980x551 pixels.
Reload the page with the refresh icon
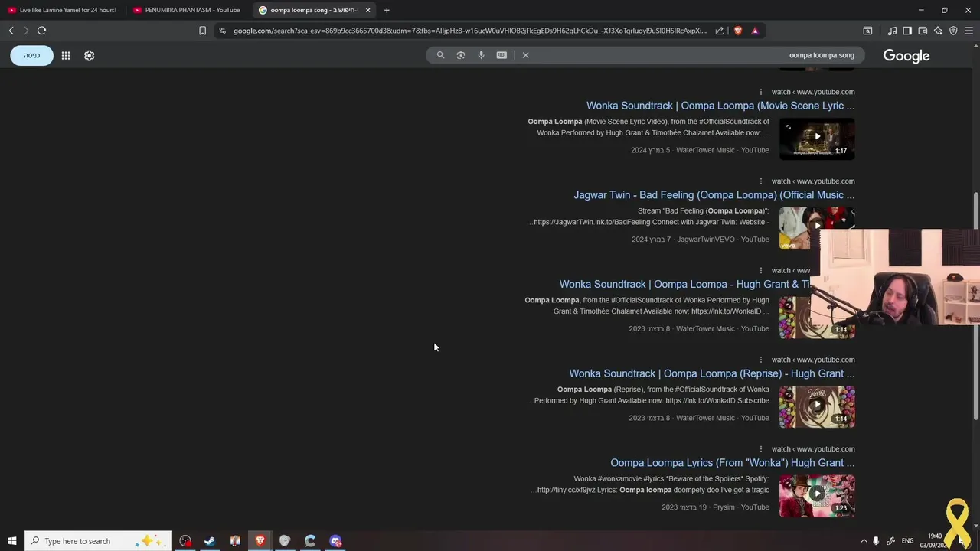(x=41, y=31)
